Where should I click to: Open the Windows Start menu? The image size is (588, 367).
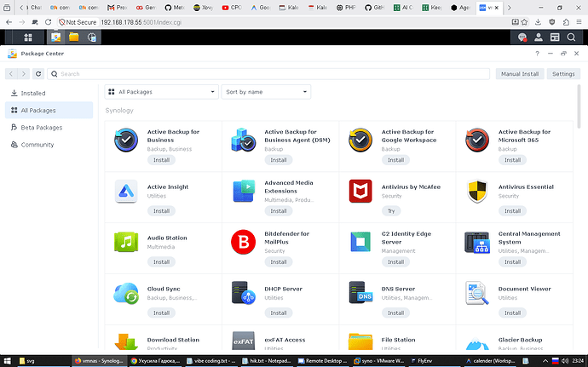point(7,361)
